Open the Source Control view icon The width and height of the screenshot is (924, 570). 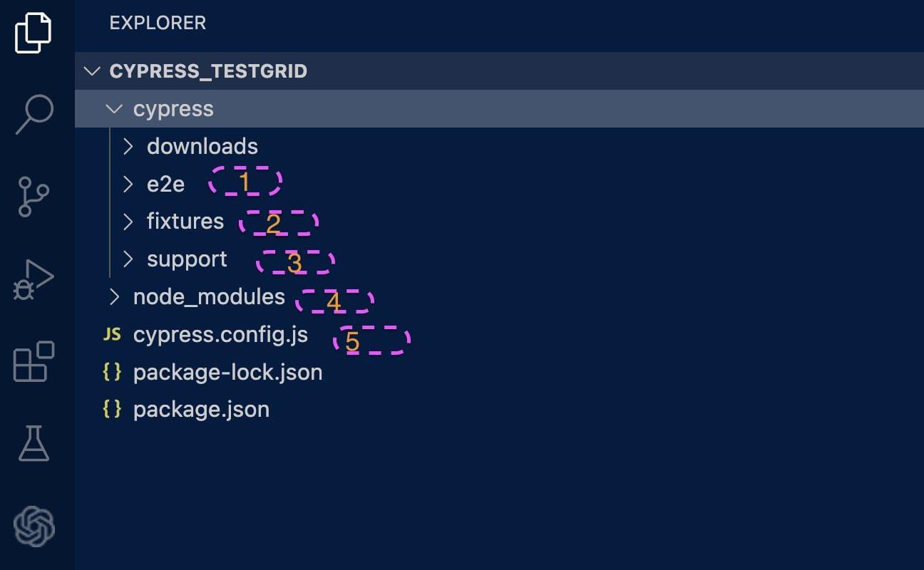(x=34, y=196)
